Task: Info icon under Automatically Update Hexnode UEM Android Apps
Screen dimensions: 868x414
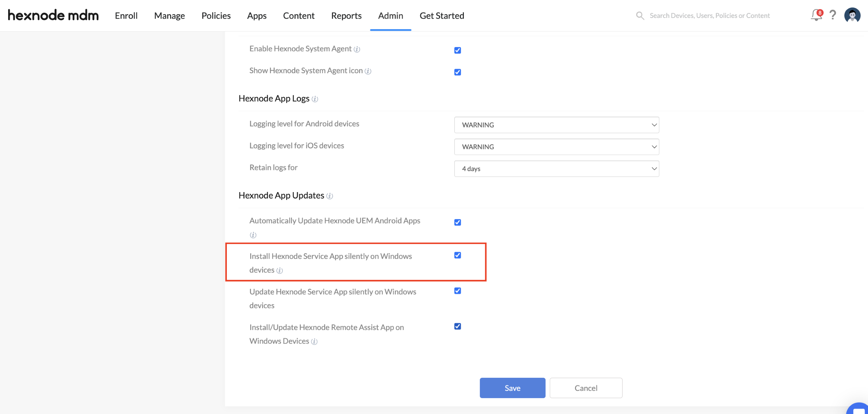Action: pos(253,235)
